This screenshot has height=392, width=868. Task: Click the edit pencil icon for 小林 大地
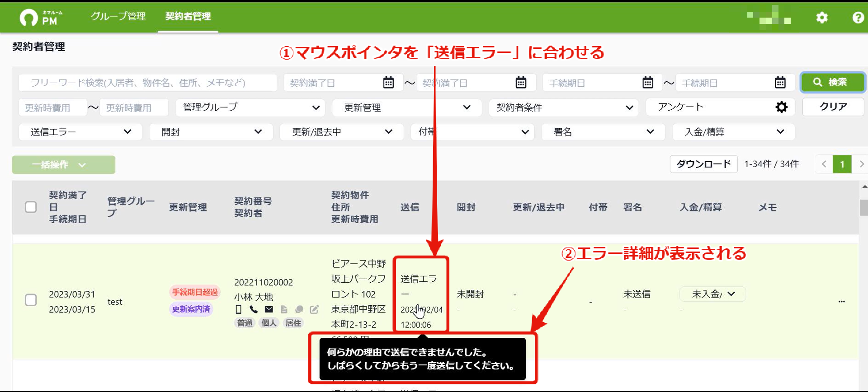314,309
